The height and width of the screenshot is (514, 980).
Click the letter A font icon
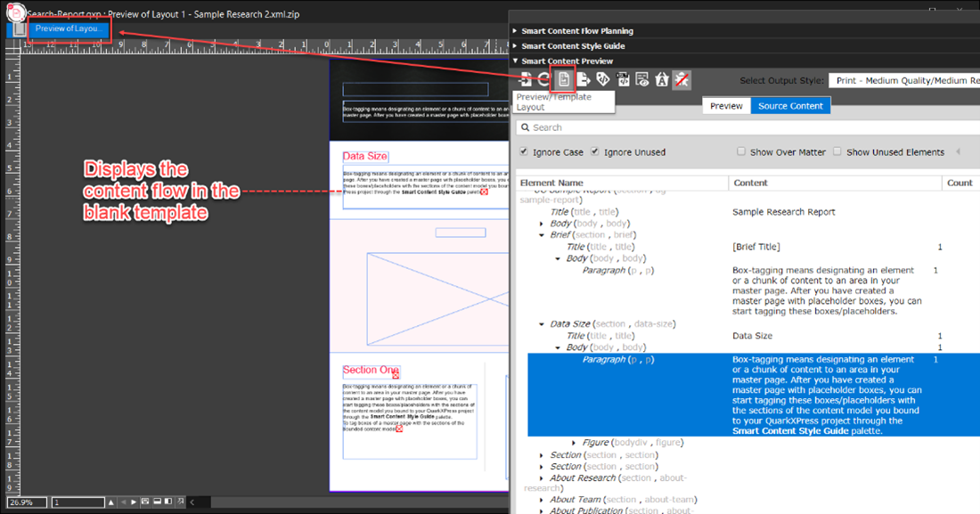coord(662,80)
